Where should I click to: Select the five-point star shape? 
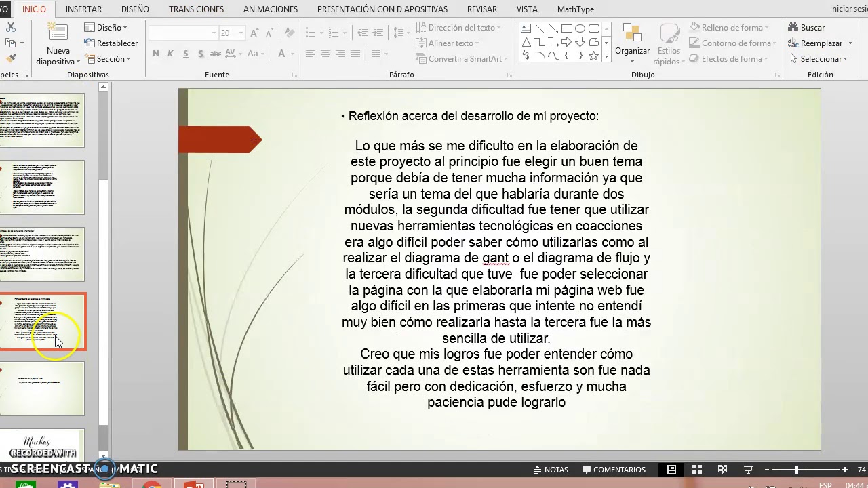594,56
